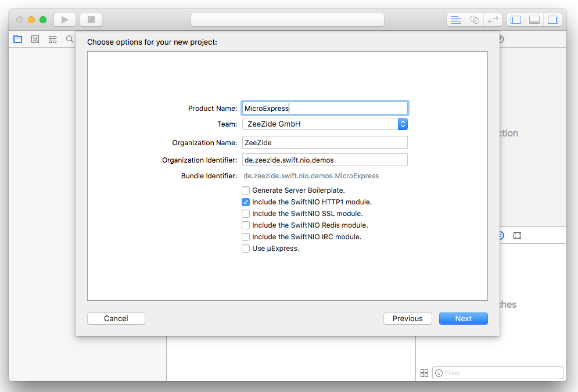Click Next to continue
The image size is (578, 392).
click(x=464, y=318)
